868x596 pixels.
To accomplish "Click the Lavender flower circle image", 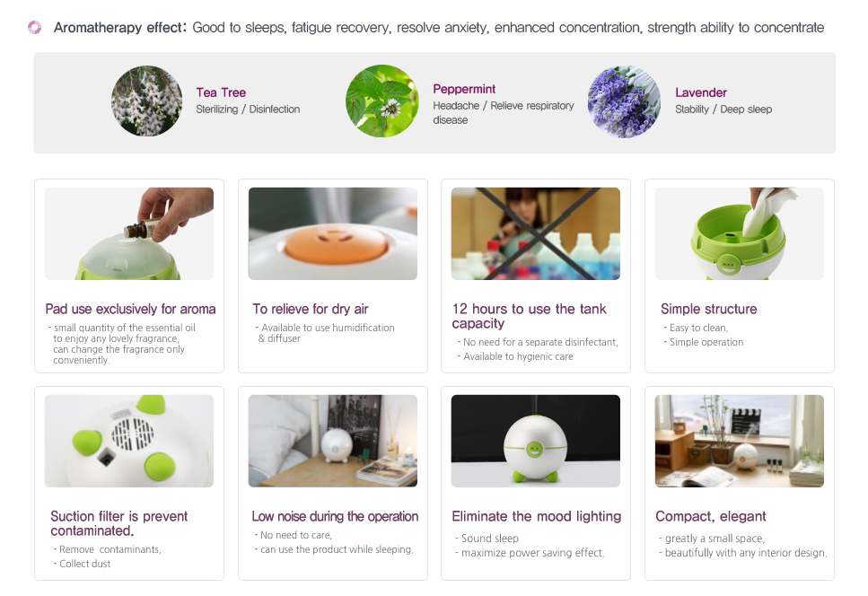I will point(624,101).
